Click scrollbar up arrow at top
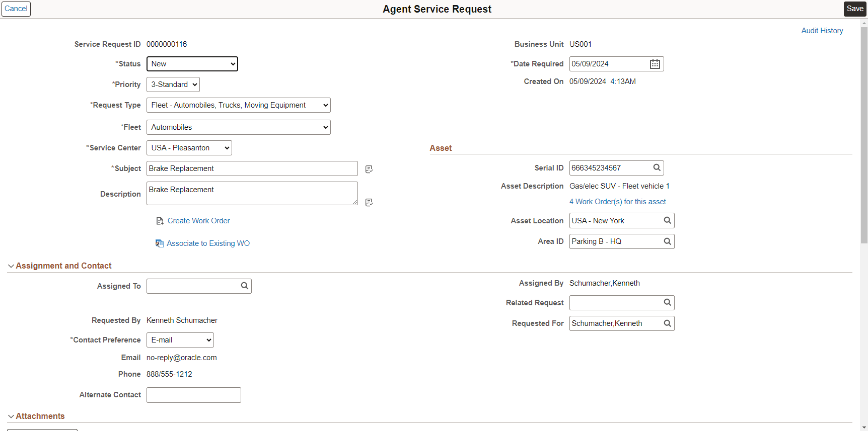This screenshot has height=431, width=868. point(864,23)
